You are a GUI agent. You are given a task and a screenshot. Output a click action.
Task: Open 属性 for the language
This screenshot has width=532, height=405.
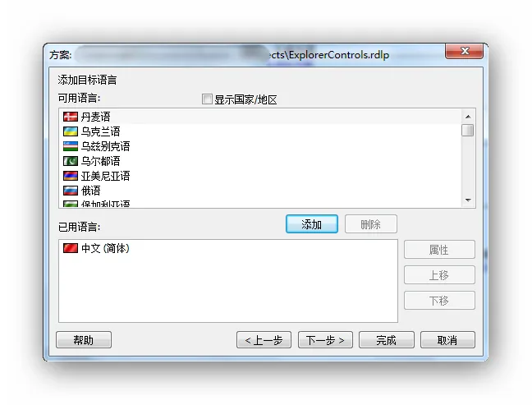pos(439,250)
